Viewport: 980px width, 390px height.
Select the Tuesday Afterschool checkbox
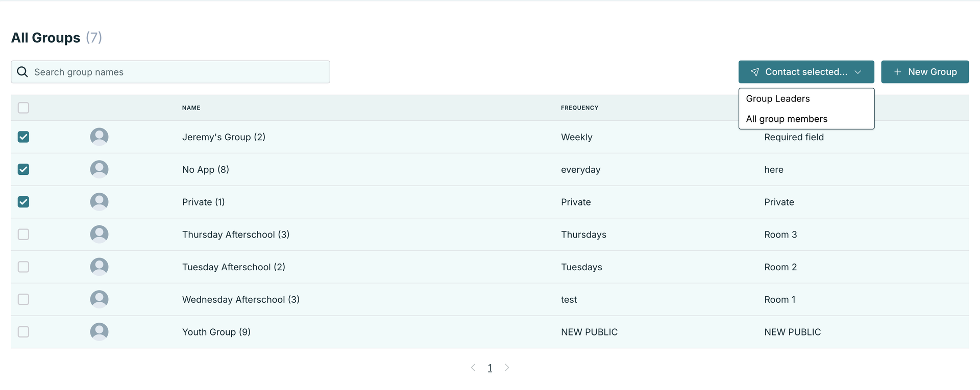[23, 267]
